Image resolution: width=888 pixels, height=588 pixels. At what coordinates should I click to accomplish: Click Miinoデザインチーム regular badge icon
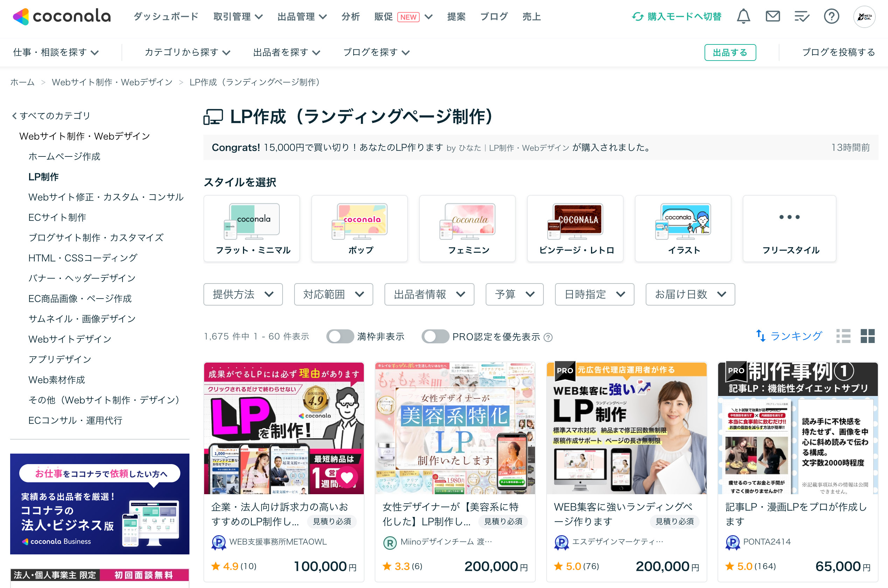[x=390, y=542]
